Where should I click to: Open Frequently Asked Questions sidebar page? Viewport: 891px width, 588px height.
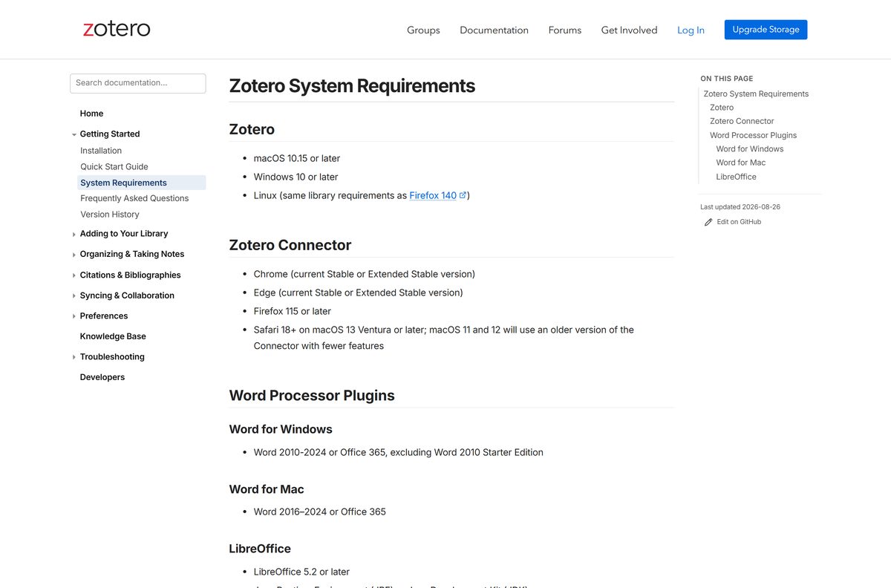click(x=134, y=198)
